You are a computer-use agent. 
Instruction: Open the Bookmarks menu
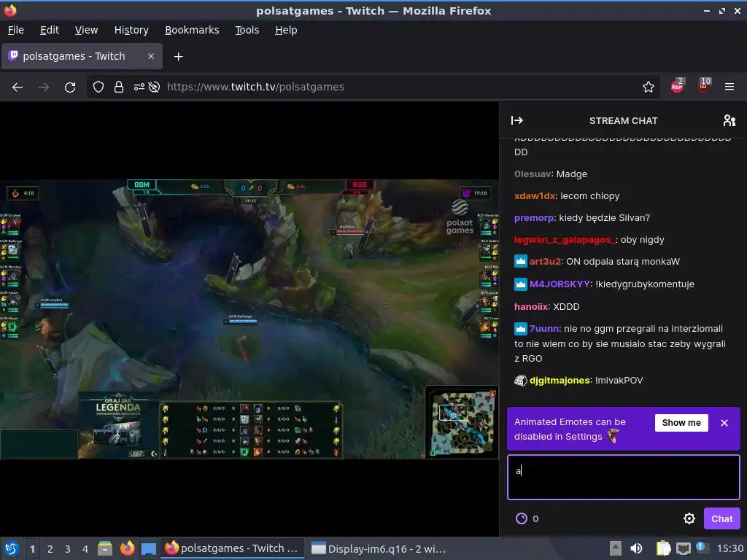(x=192, y=30)
